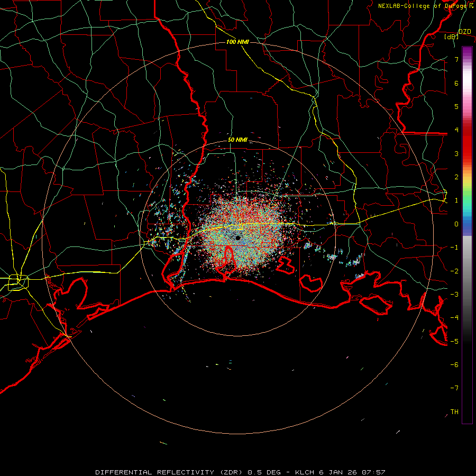This screenshot has height=476, width=476.
Task: Click the 3 value on the color scale
Action: click(x=456, y=153)
